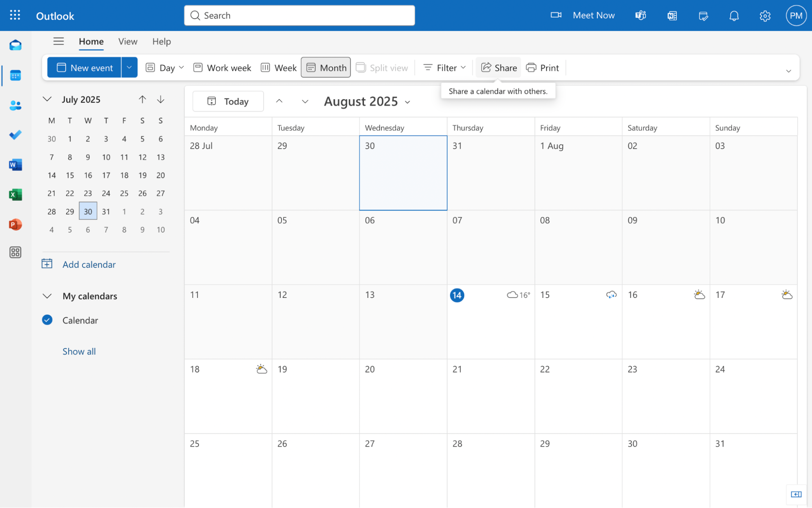
Task: Open the app launcher waffle menu
Action: (x=15, y=15)
